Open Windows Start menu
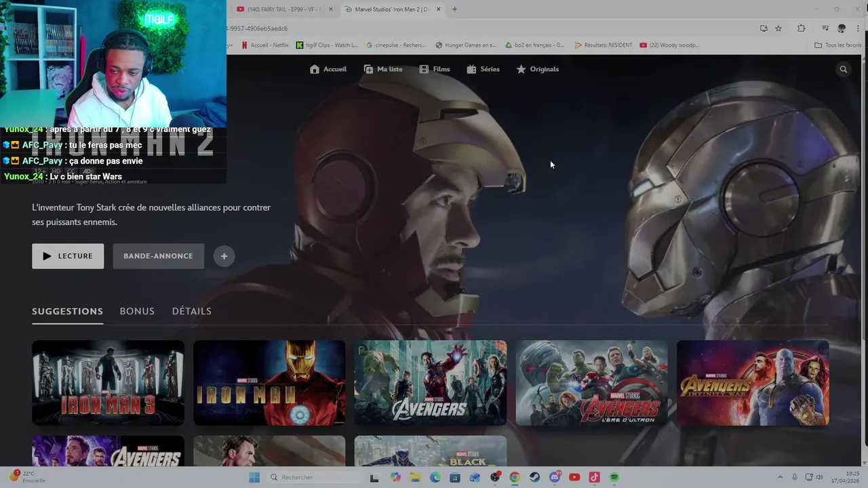The image size is (868, 488). (254, 477)
